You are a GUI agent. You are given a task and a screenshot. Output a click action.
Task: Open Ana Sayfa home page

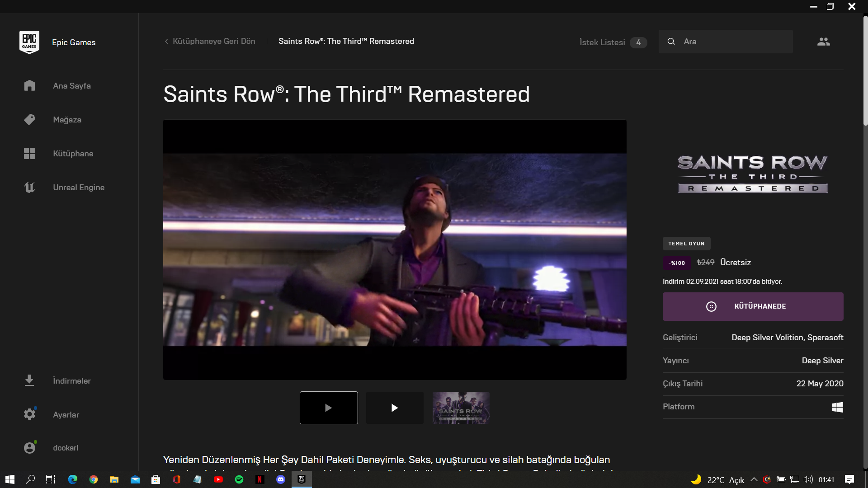71,86
